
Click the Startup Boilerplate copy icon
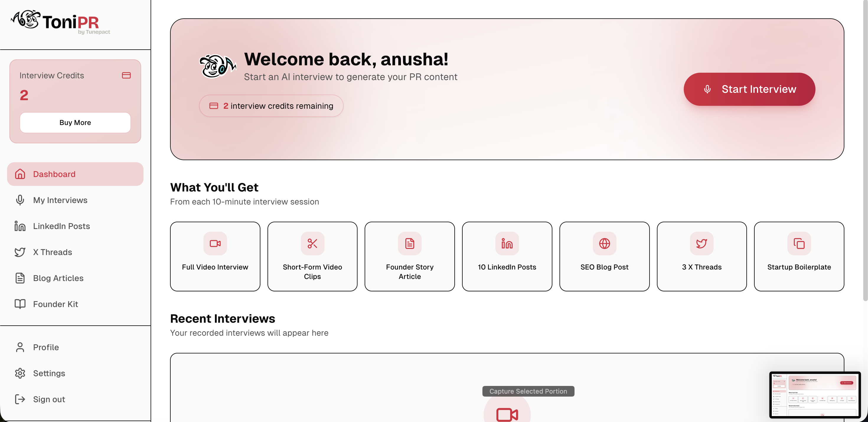coord(799,243)
